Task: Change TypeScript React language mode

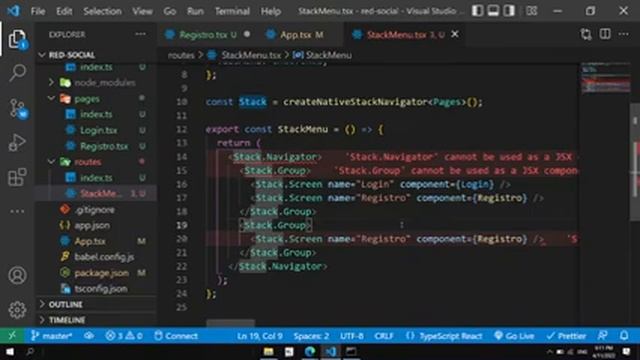Action: (444, 336)
